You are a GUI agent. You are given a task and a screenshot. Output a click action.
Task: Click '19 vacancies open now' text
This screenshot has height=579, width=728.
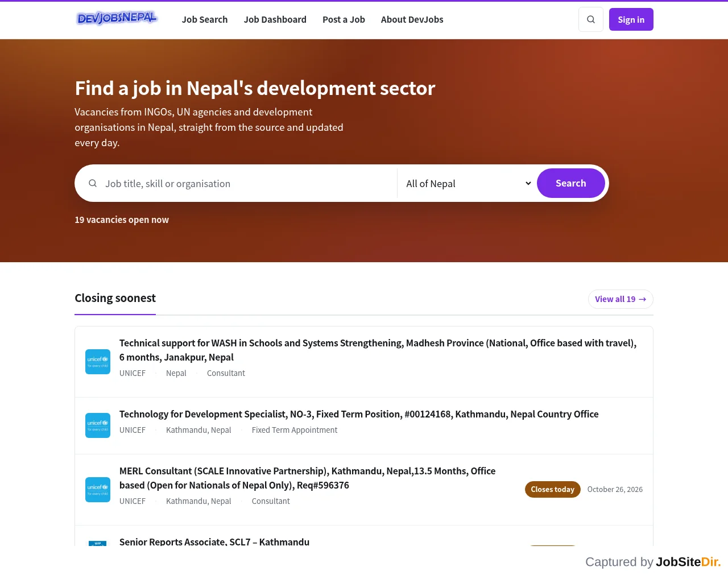point(122,220)
